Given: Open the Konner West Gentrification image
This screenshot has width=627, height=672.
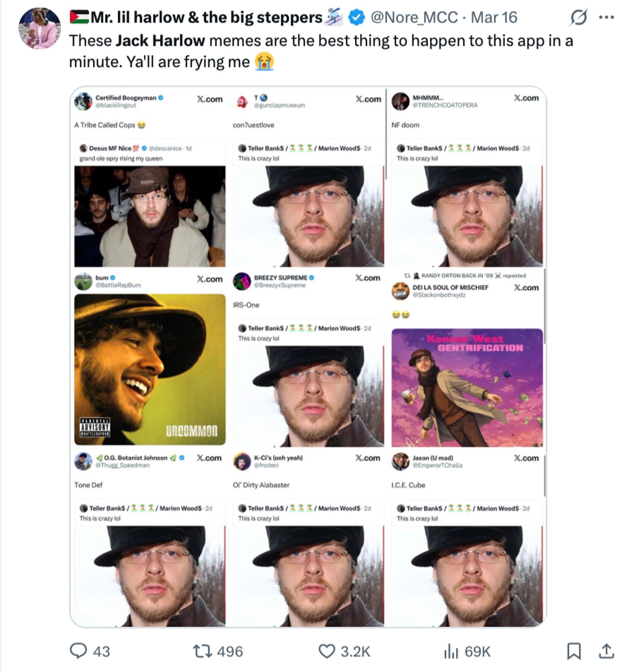Looking at the screenshot, I should pyautogui.click(x=467, y=387).
